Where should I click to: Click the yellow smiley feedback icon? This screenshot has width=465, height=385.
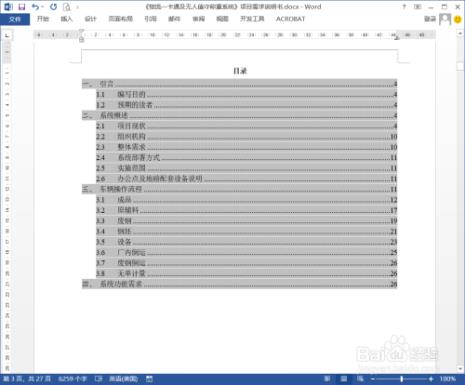coord(458,19)
